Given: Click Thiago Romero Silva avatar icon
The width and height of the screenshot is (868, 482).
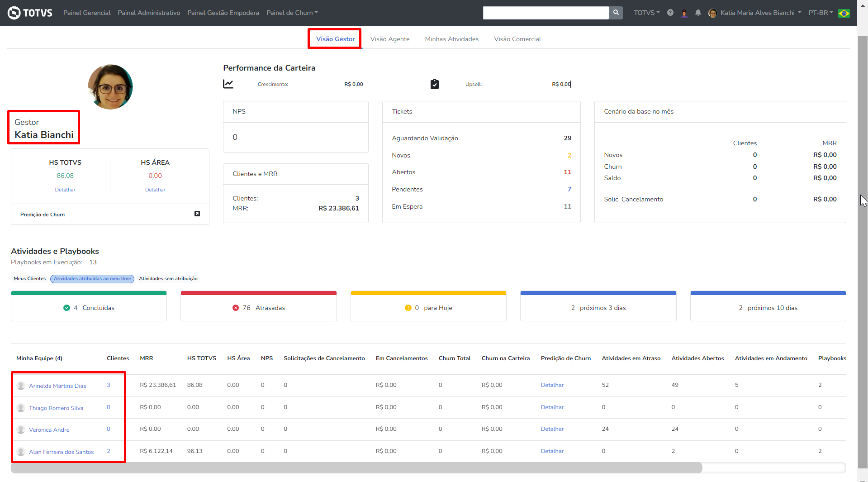Looking at the screenshot, I should [x=21, y=408].
